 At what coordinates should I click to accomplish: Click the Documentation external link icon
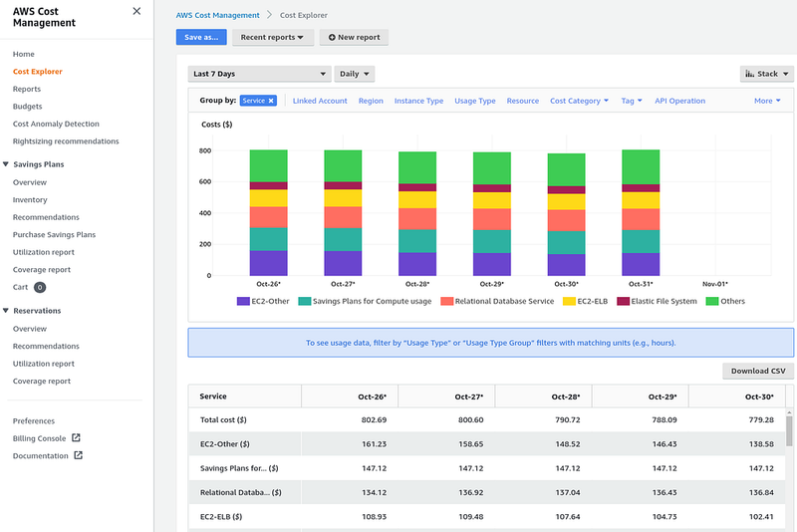click(x=79, y=456)
